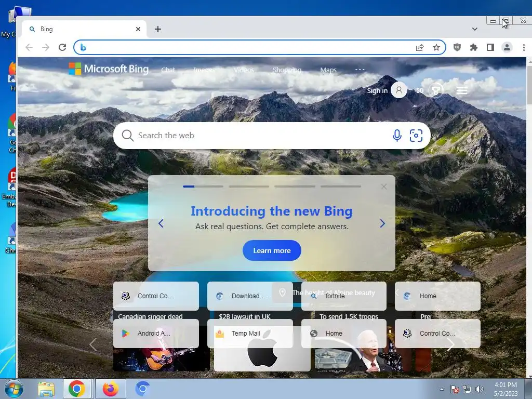Click the location pin image info icon
This screenshot has height=399, width=532.
pos(282,292)
